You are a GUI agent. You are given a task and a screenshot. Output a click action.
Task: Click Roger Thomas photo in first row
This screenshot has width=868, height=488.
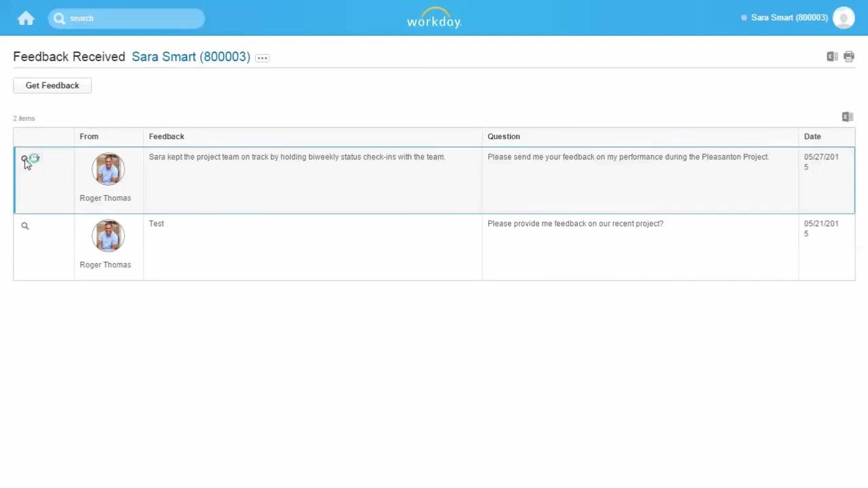108,169
